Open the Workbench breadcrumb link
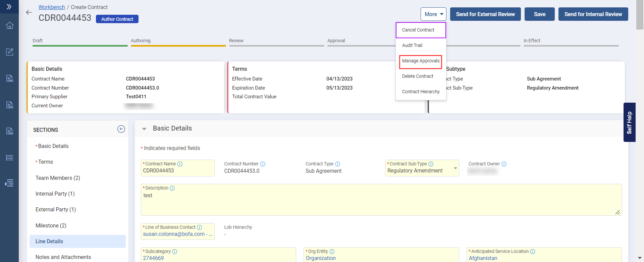 click(52, 7)
